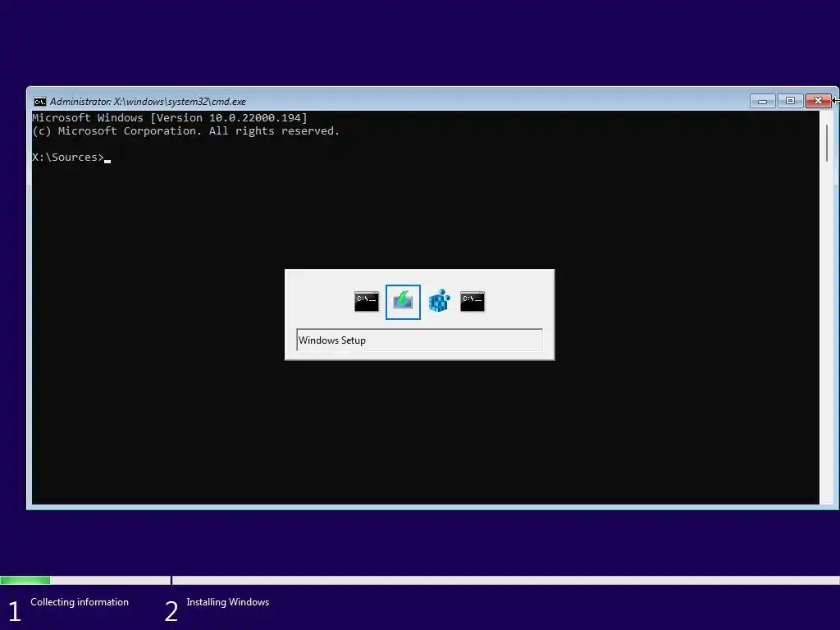This screenshot has width=840, height=630.
Task: Minimize the Administrator cmd.exe window
Action: (762, 101)
